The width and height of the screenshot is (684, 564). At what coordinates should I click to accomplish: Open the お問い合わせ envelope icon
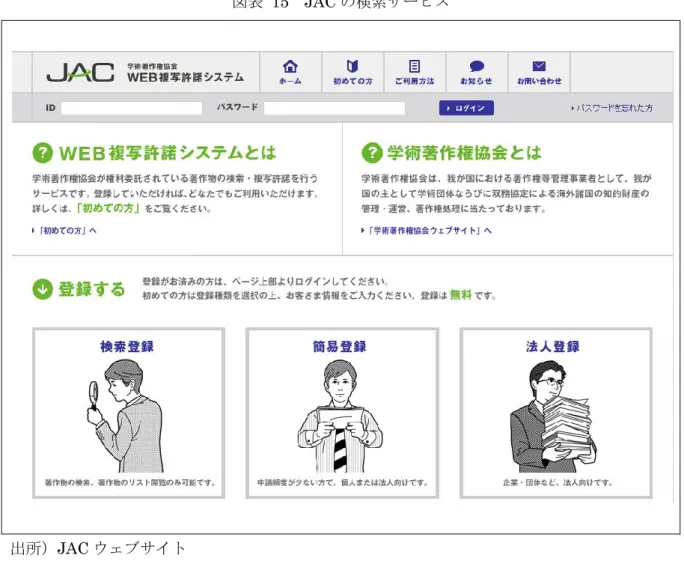[x=539, y=66]
